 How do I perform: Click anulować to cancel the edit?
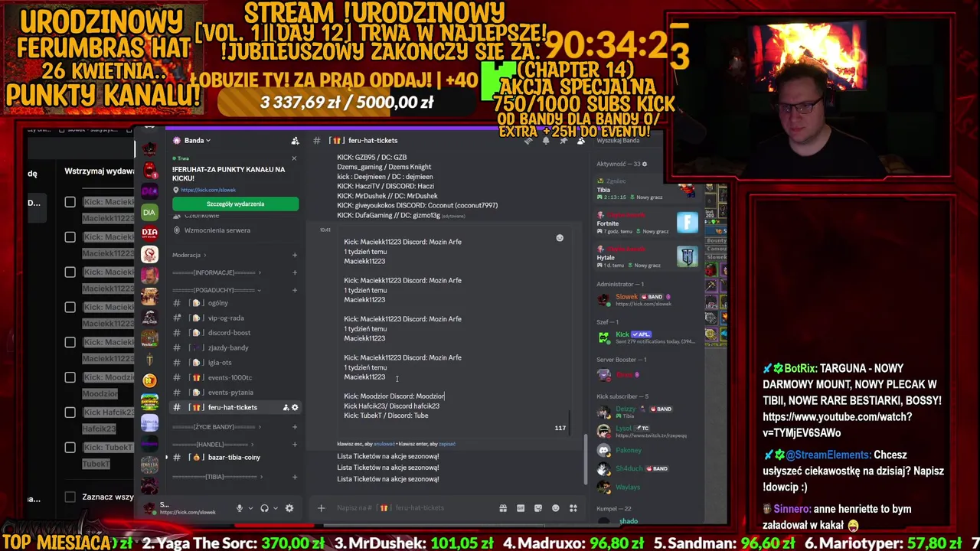pyautogui.click(x=384, y=444)
